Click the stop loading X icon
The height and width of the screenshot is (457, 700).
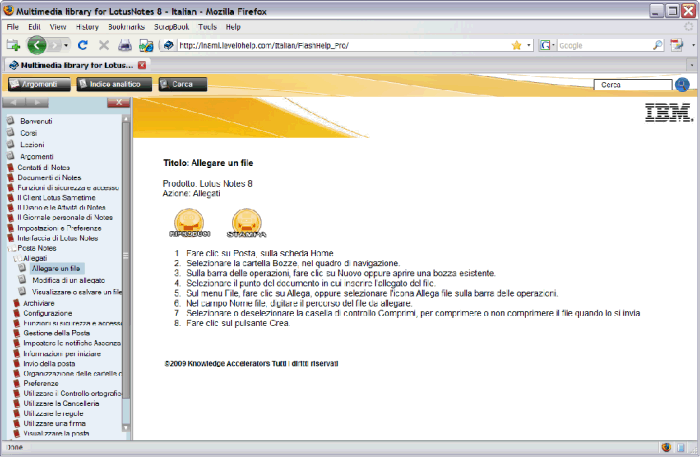click(x=104, y=45)
